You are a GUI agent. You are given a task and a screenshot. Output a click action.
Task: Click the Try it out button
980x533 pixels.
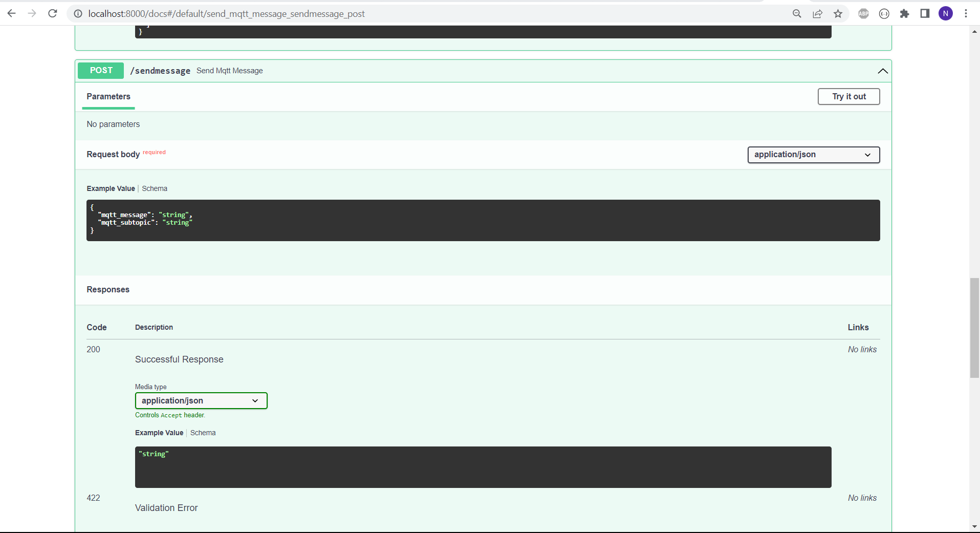(848, 97)
